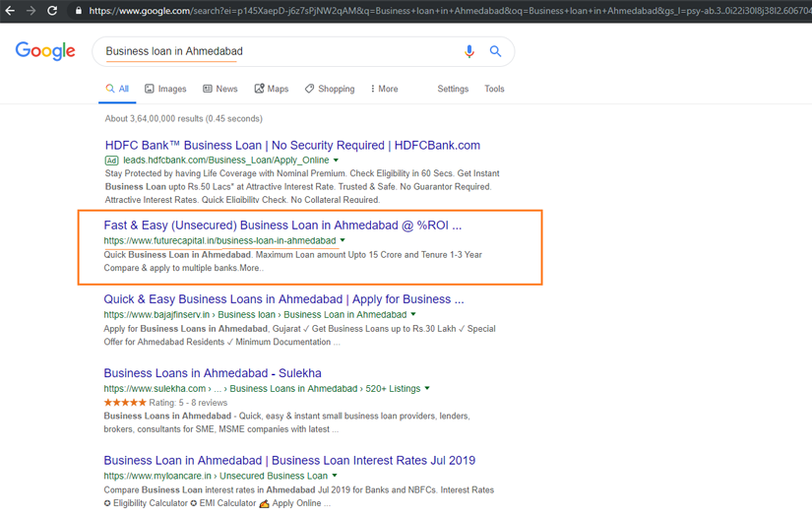Switch to the News tab

(220, 89)
